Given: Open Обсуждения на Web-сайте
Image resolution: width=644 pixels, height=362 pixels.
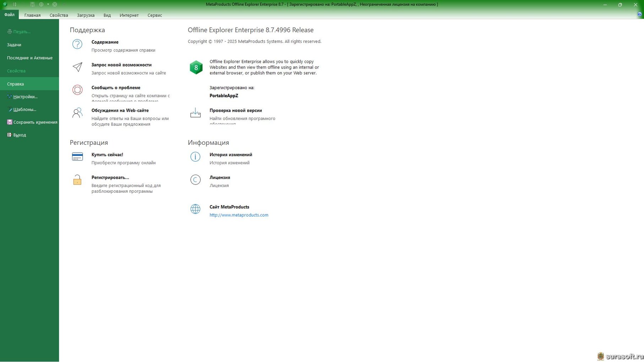Looking at the screenshot, I should click(120, 110).
